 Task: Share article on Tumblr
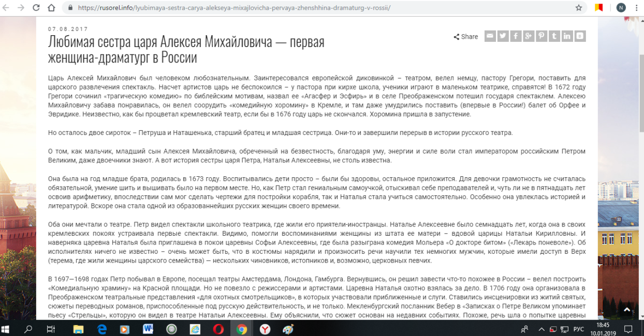click(x=554, y=36)
